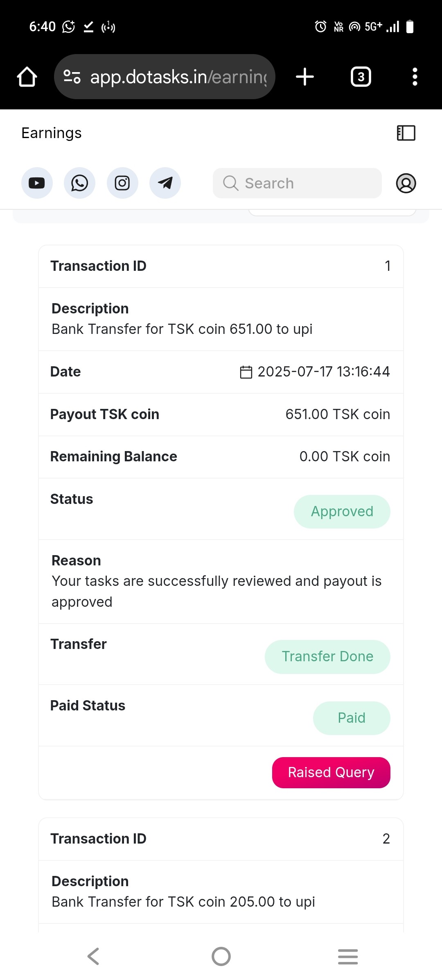Tap the app.dotasks.in address bar
The image size is (442, 980).
coord(178,77)
